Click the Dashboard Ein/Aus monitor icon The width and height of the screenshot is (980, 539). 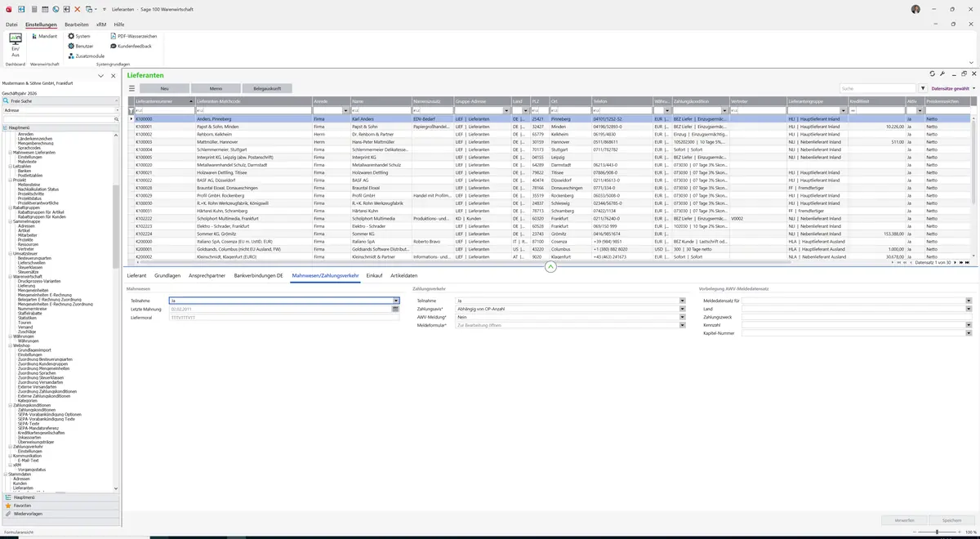[16, 39]
